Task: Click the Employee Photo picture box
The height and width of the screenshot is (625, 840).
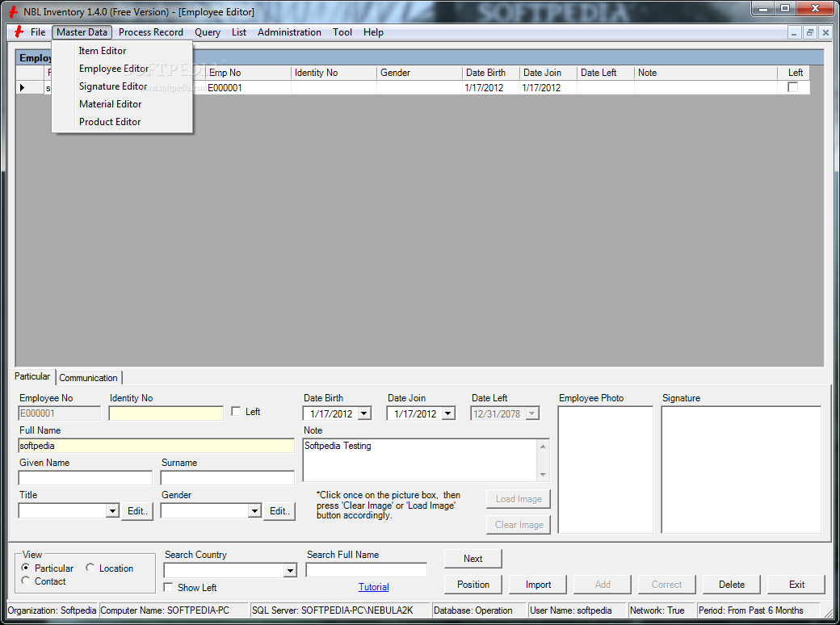Action: (605, 470)
